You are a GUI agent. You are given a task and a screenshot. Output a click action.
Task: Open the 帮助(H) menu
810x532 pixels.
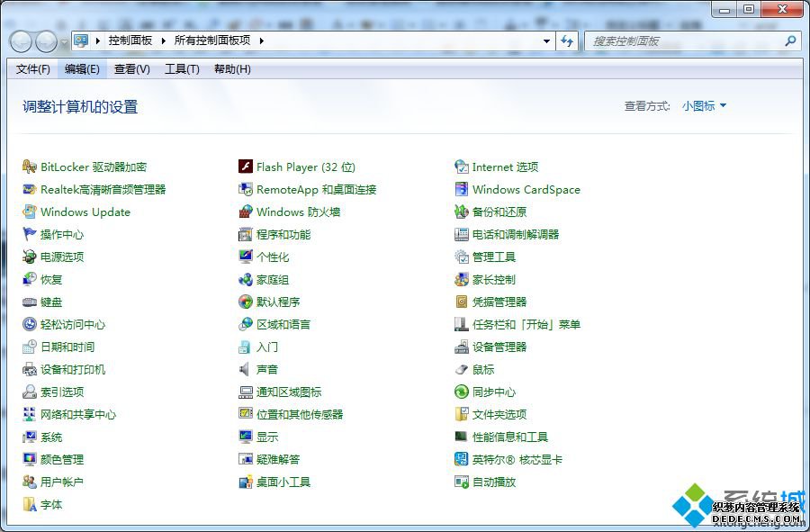[232, 69]
